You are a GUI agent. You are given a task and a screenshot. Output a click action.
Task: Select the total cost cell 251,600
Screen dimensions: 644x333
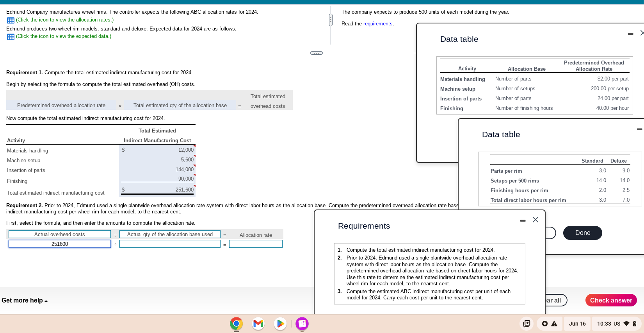(157, 190)
